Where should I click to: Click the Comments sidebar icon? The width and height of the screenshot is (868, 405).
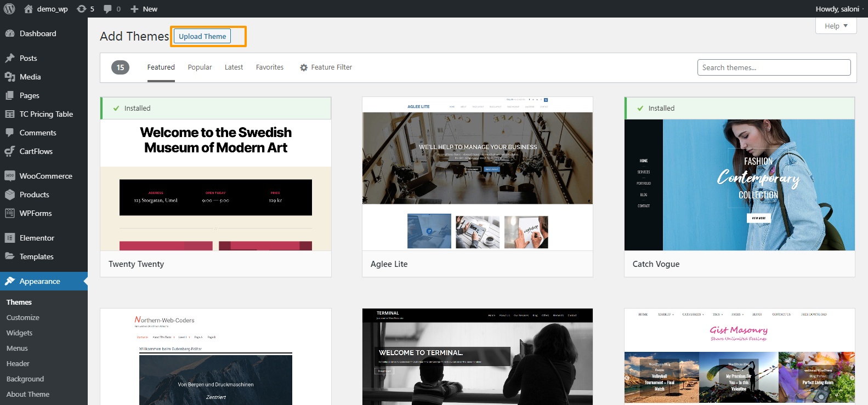click(x=10, y=133)
